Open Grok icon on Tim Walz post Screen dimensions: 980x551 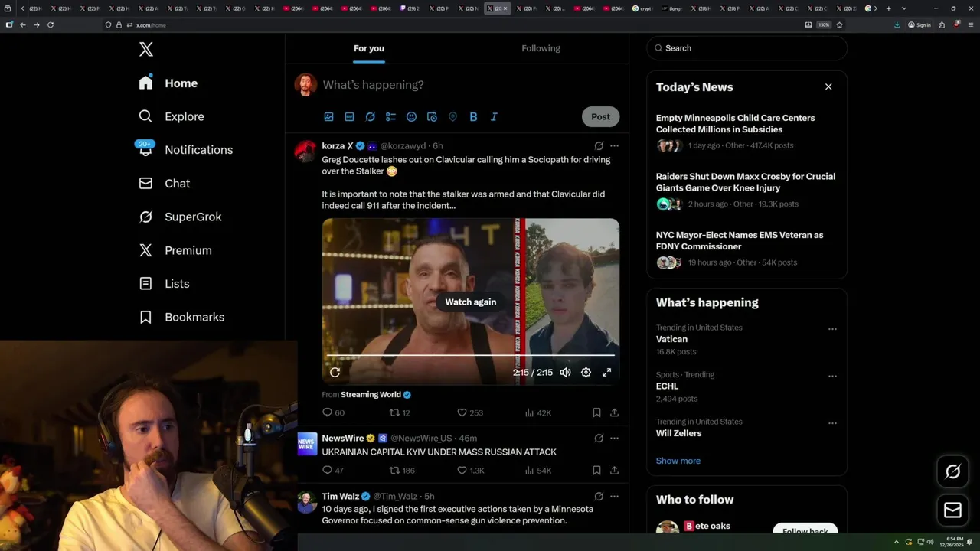[x=599, y=497]
